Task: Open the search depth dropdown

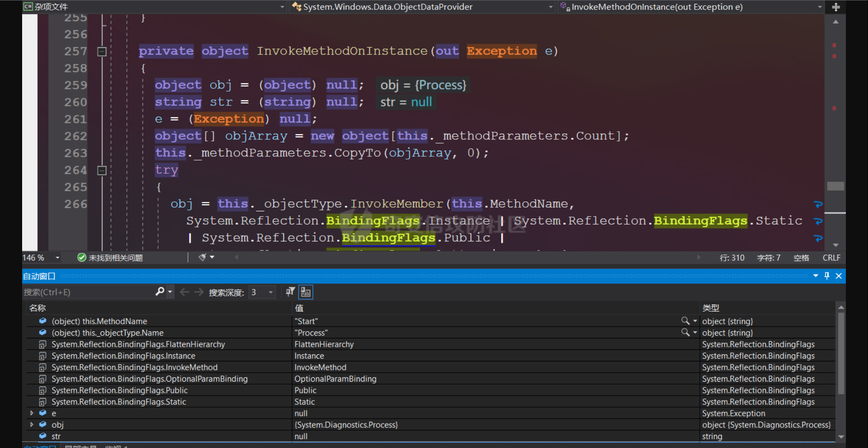Action: (x=270, y=292)
